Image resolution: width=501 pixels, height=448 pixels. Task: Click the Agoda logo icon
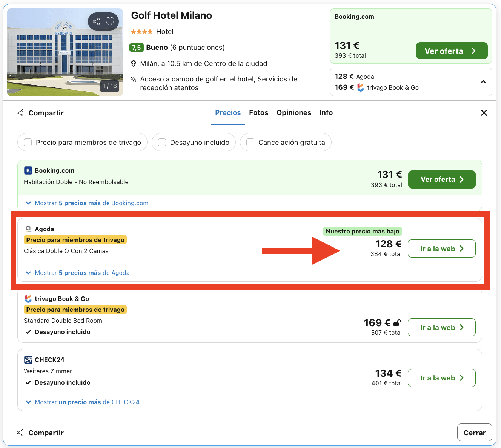click(28, 229)
